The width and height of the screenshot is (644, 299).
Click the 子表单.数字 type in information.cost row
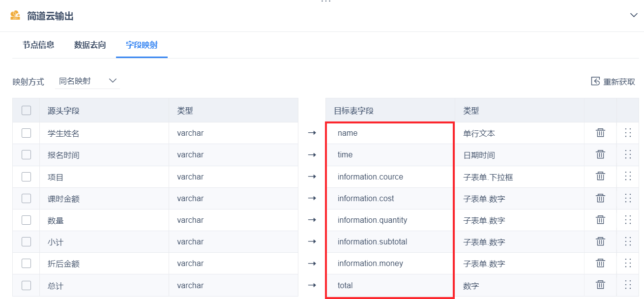click(x=484, y=199)
